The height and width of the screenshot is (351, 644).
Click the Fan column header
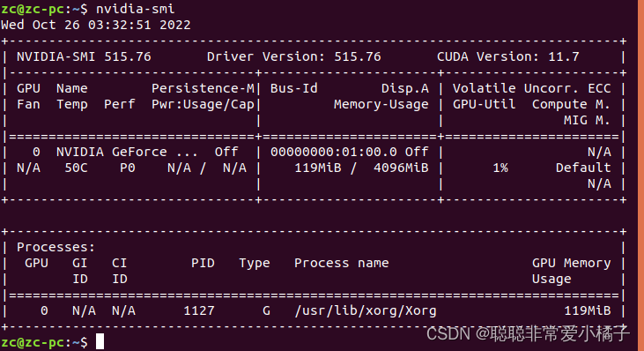point(28,104)
